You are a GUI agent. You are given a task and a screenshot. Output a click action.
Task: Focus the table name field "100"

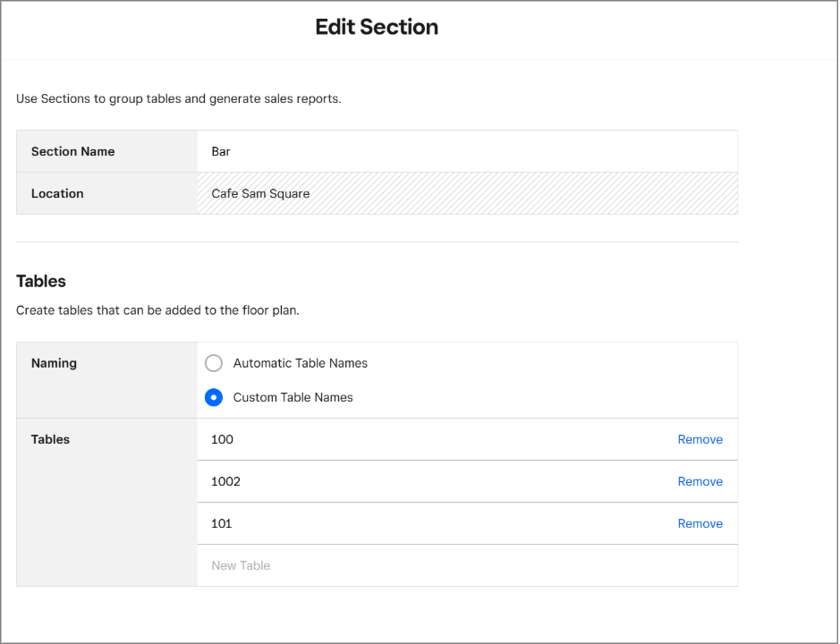point(429,439)
